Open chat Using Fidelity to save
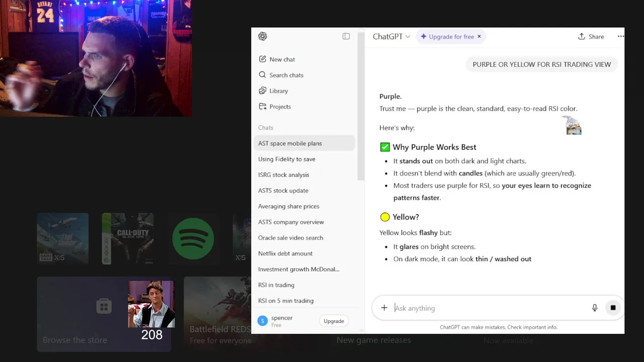 (x=304, y=159)
